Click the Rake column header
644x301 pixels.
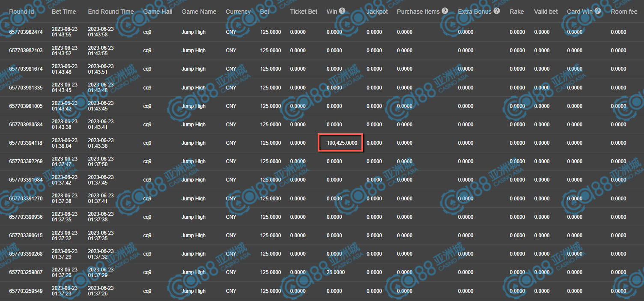(x=517, y=12)
